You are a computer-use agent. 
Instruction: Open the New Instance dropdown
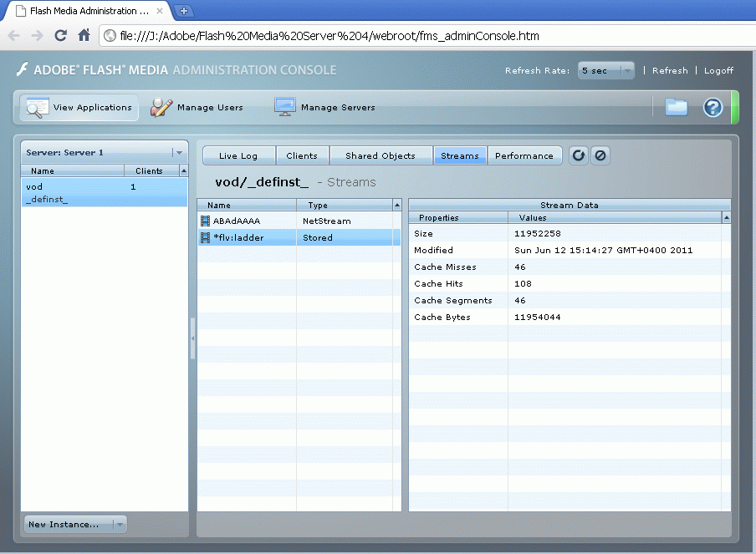pos(76,524)
